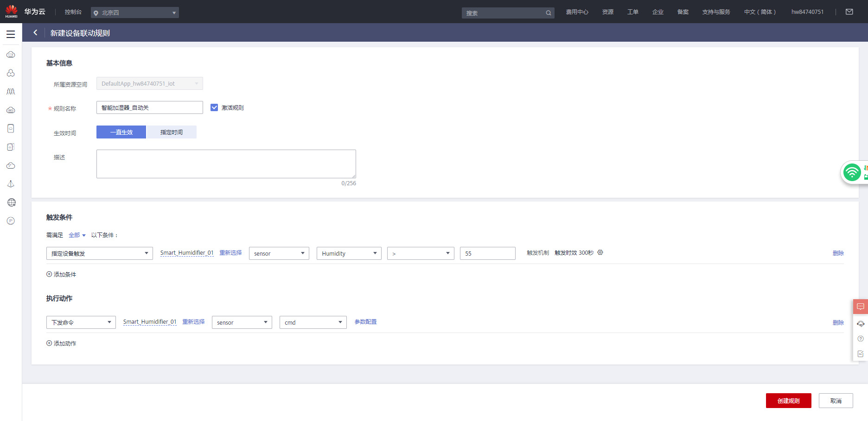Click the plus icon to add action

pos(49,343)
